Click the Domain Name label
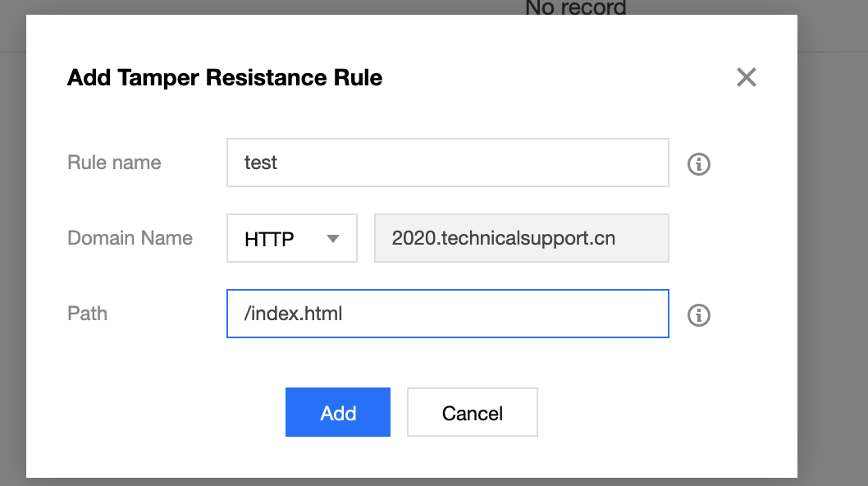Viewport: 868px width, 486px height. [130, 238]
